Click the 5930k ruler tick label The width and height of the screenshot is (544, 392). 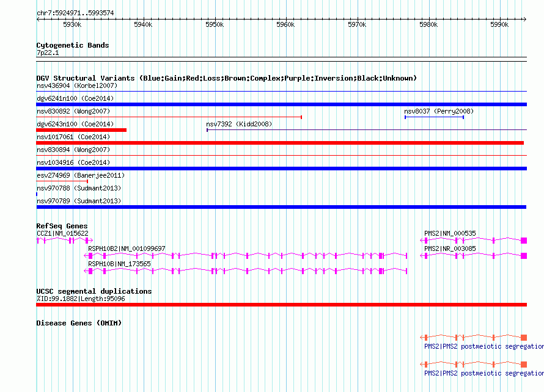(72, 24)
